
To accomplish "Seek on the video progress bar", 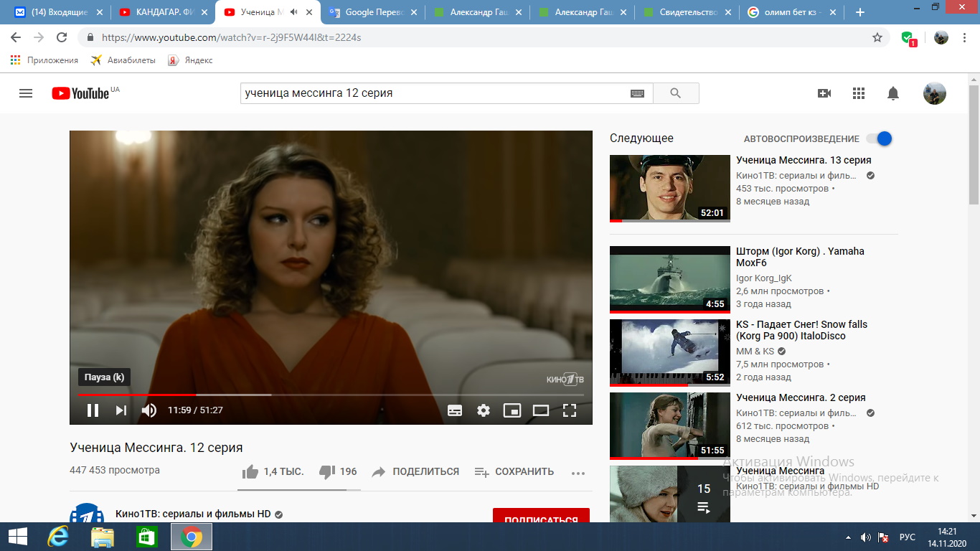I will (331, 395).
